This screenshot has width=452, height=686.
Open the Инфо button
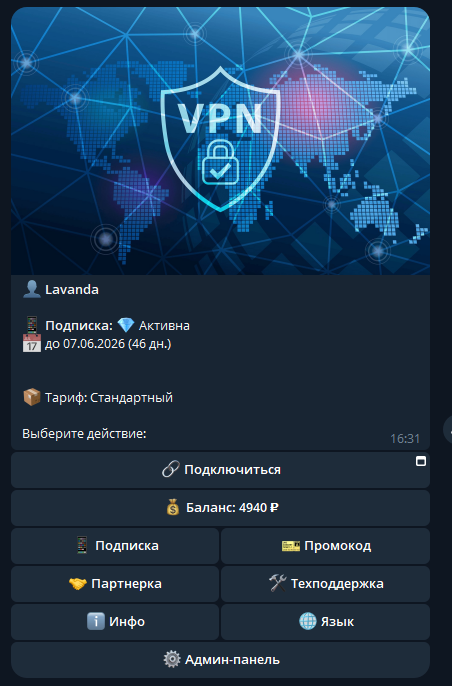pos(115,622)
